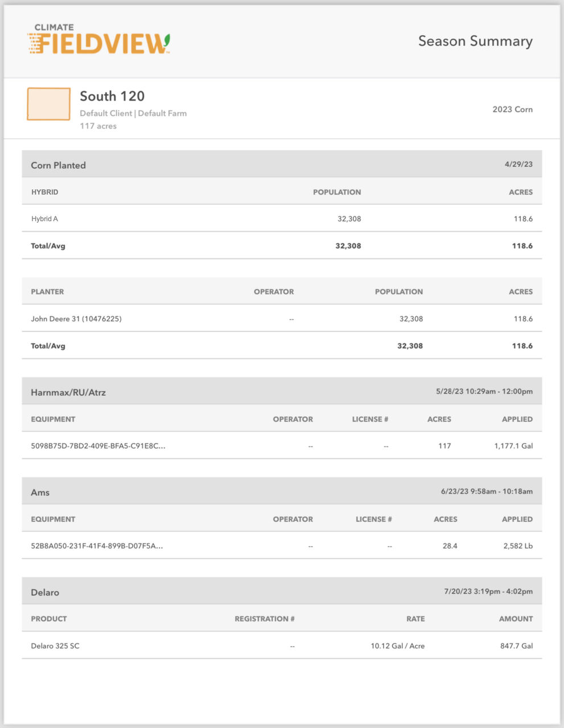The height and width of the screenshot is (728, 564).
Task: Click the REGISTRATION # column header
Action: point(265,619)
